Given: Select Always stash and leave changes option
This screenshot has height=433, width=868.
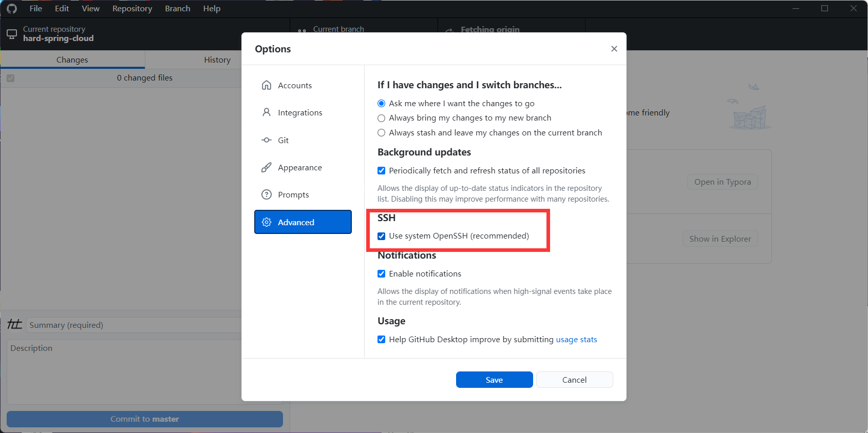Looking at the screenshot, I should coord(381,133).
